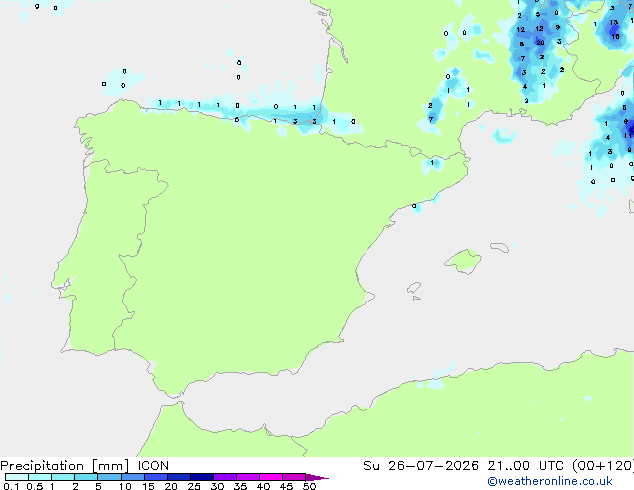Click the Ibiza island outline

(x=414, y=288)
